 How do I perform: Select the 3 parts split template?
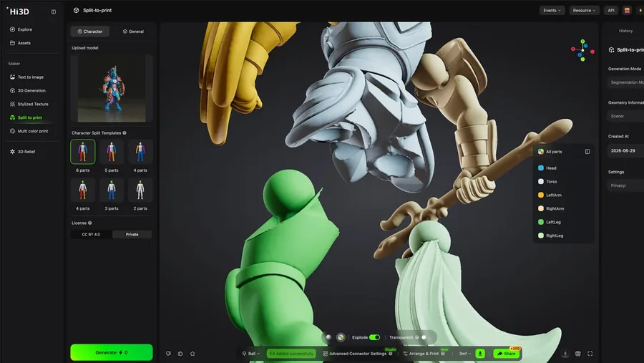click(112, 190)
